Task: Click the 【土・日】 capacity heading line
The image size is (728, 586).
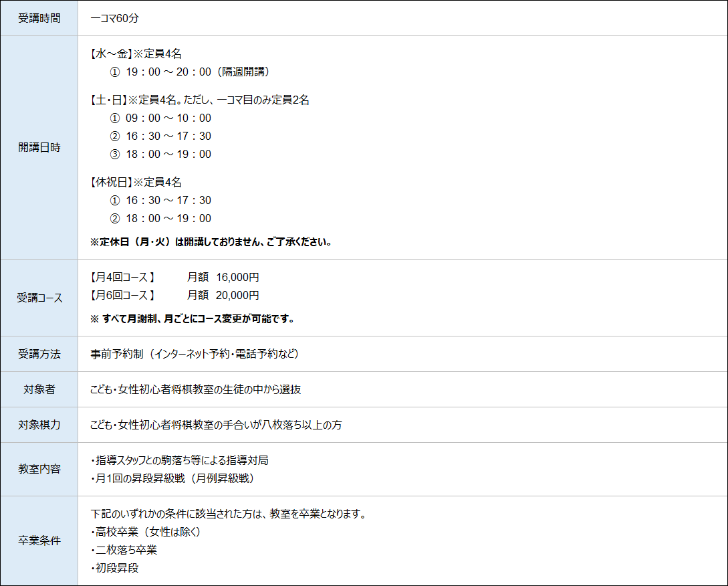Action: tap(199, 100)
